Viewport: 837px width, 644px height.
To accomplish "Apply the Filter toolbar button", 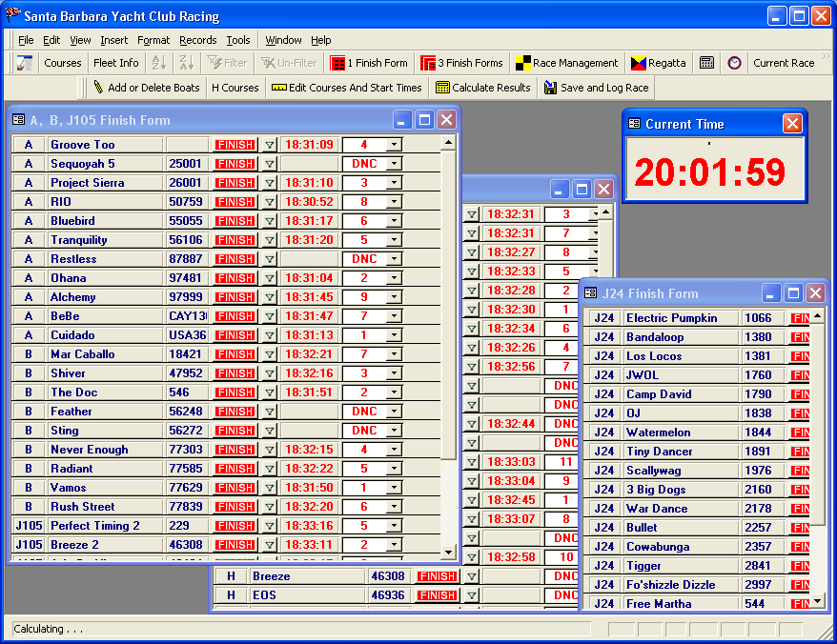I will tap(228, 63).
